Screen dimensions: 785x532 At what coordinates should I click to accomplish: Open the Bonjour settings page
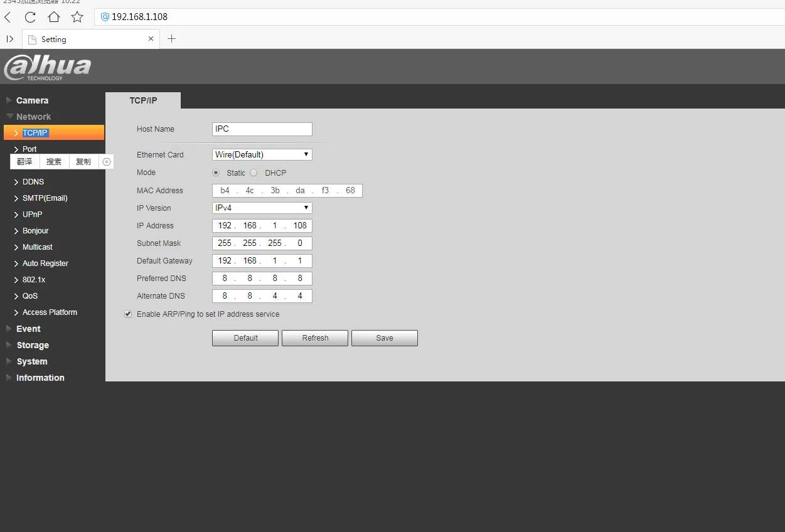(36, 231)
